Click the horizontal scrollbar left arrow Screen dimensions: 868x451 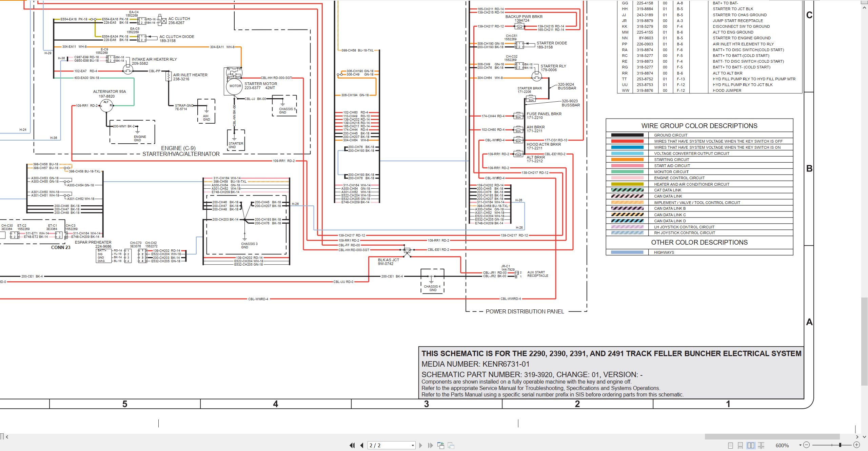pyautogui.click(x=7, y=437)
